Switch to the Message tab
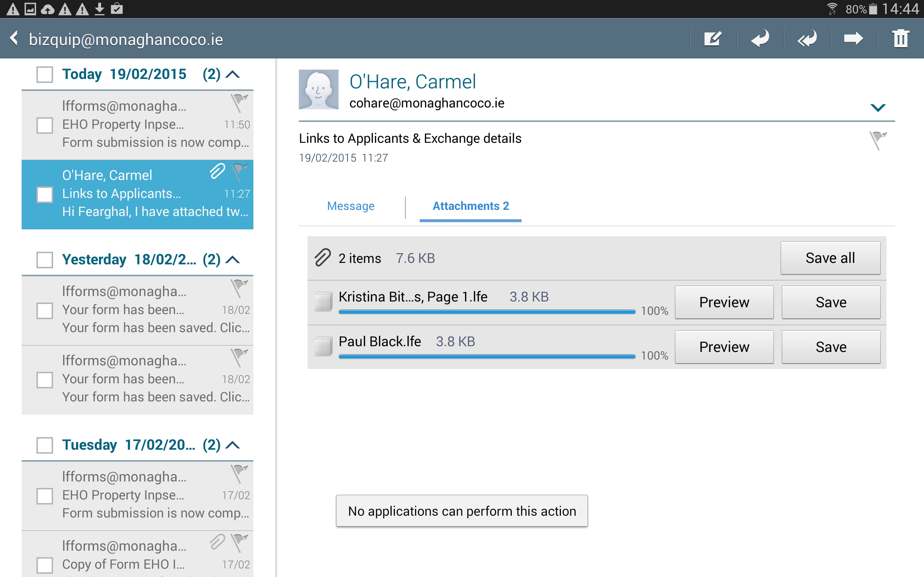 (350, 206)
